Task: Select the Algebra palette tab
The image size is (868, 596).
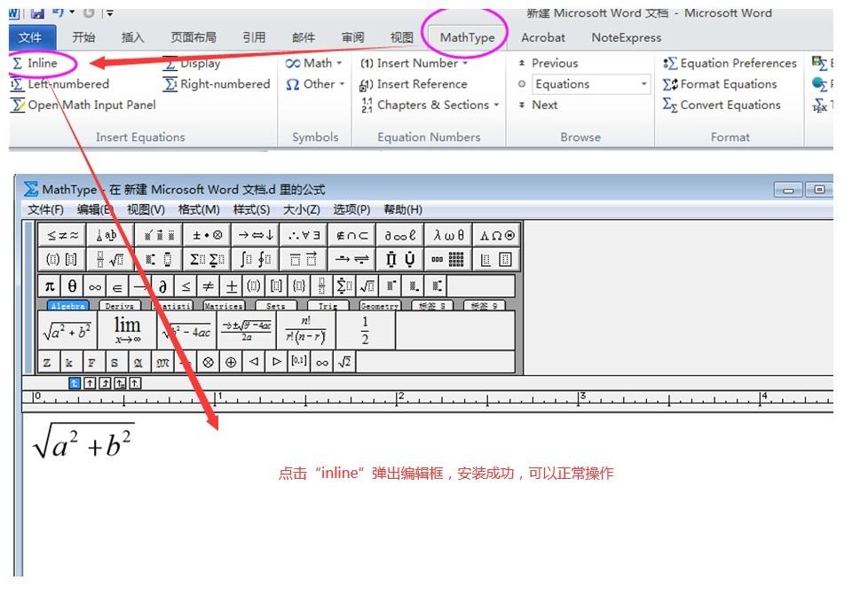Action: tap(68, 305)
